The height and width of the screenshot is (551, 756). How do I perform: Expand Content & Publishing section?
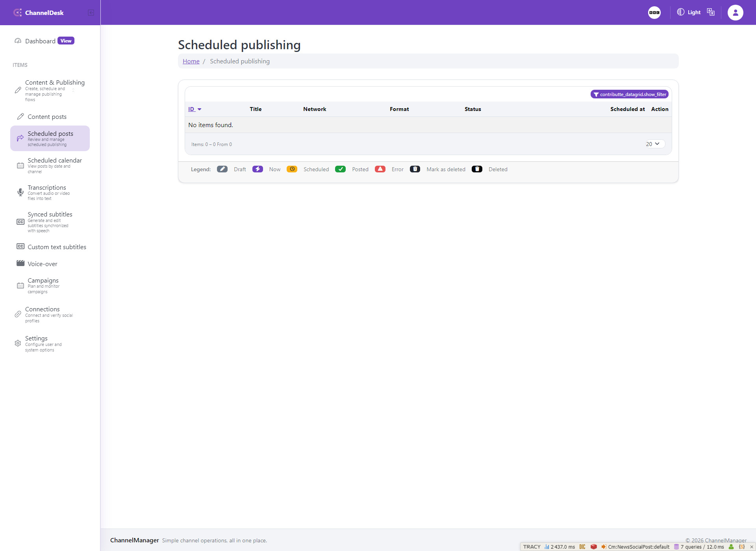point(50,91)
